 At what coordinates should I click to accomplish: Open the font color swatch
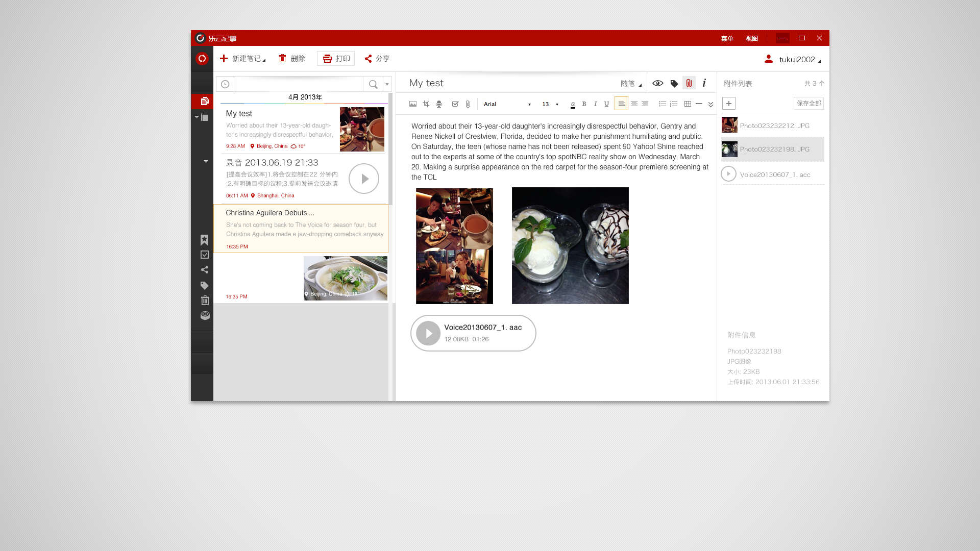[x=573, y=105]
